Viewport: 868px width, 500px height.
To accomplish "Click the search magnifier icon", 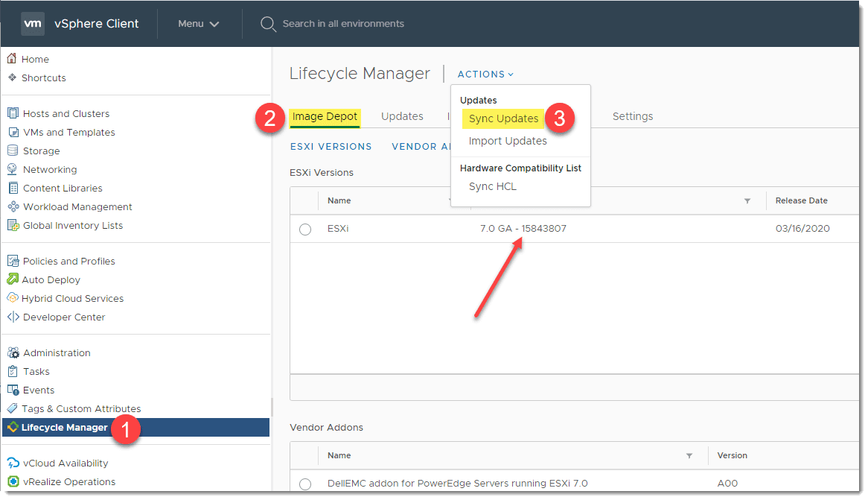I will (x=268, y=24).
